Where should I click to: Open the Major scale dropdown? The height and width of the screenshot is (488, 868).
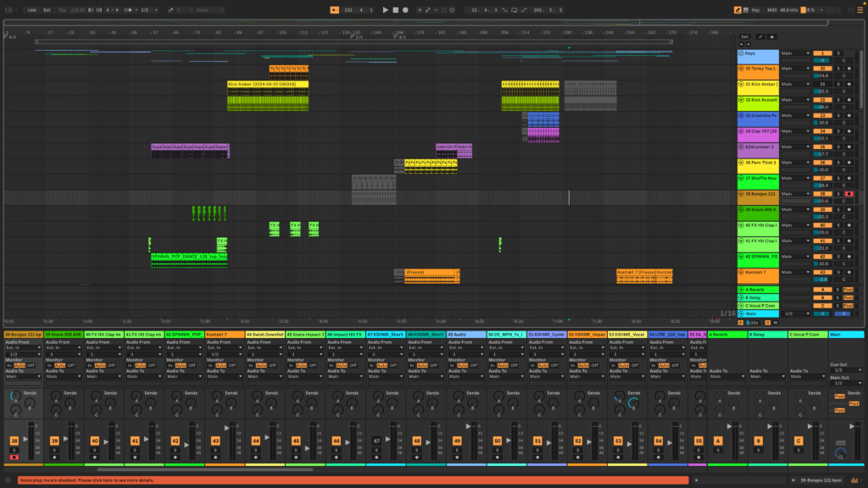pyautogui.click(x=205, y=8)
